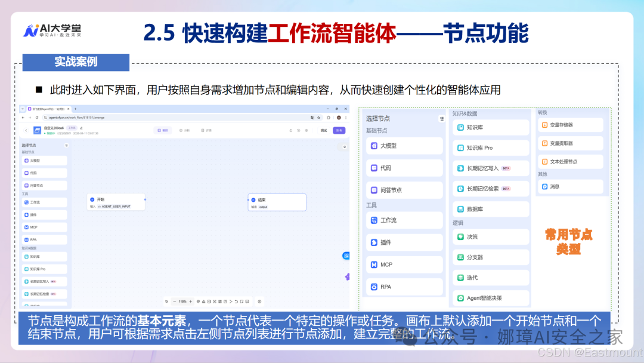Go back with the workflow back arrow
This screenshot has width=644, height=363.
click(x=26, y=130)
